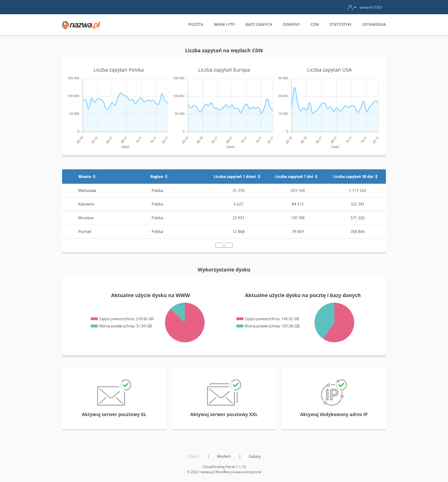
Task: Click the mail server XL envelope icon
Action: point(114,393)
